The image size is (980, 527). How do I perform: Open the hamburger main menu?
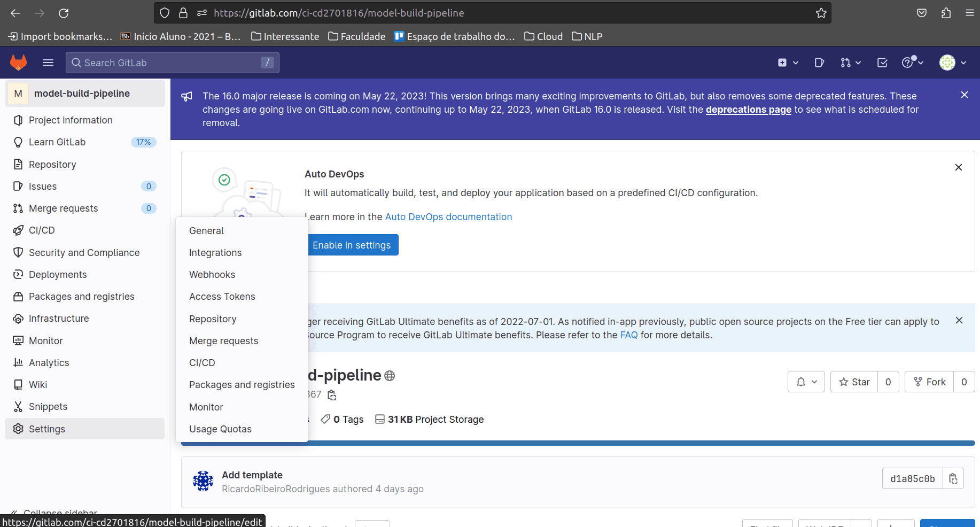click(x=48, y=63)
